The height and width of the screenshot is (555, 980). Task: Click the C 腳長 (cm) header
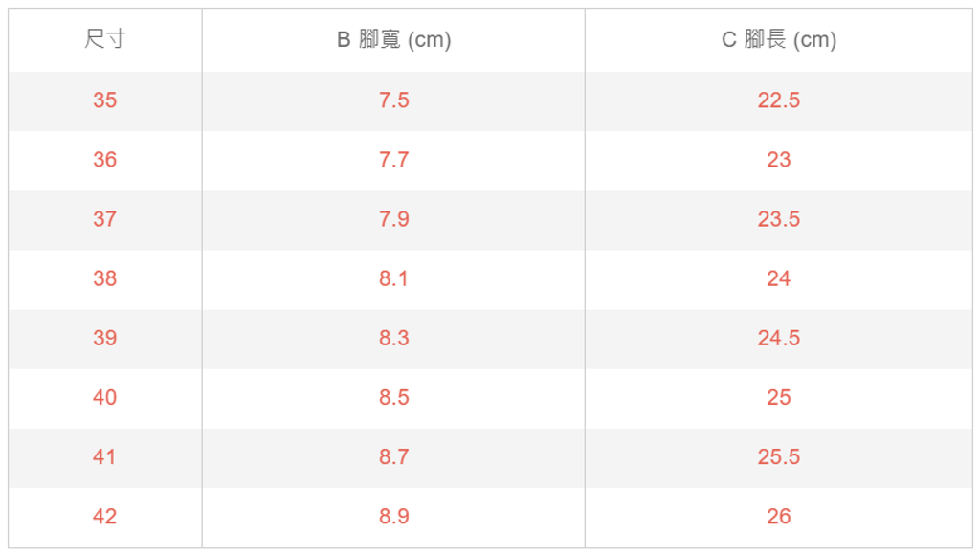[x=778, y=39]
